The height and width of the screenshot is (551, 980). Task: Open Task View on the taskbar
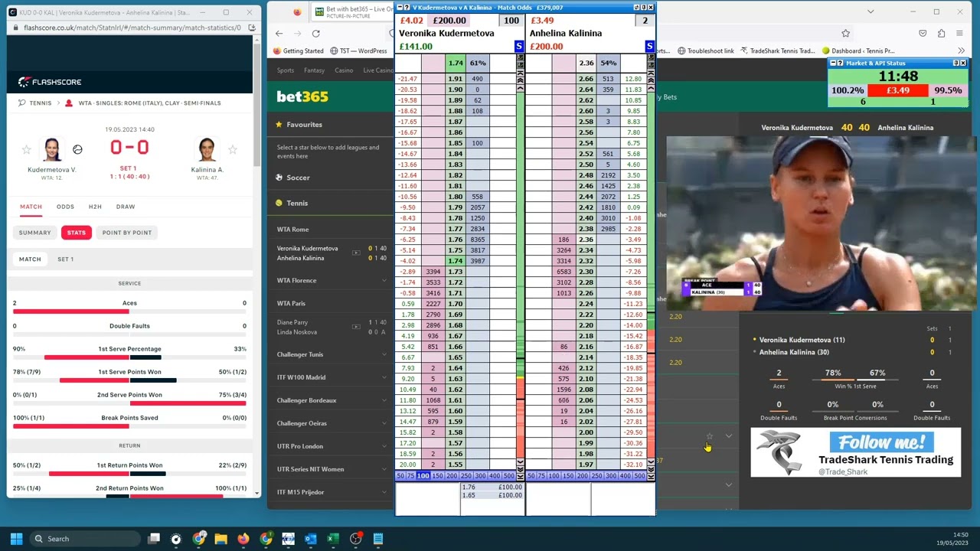[x=154, y=539]
